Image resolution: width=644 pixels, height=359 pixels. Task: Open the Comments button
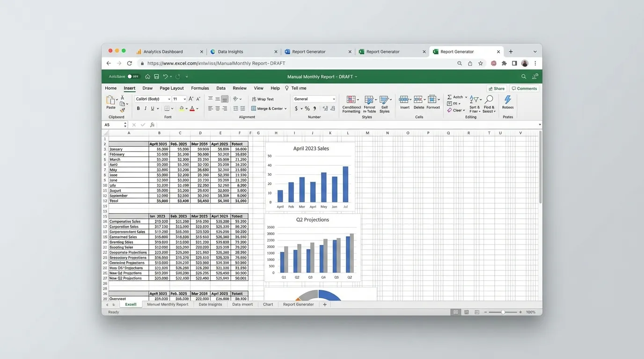524,88
